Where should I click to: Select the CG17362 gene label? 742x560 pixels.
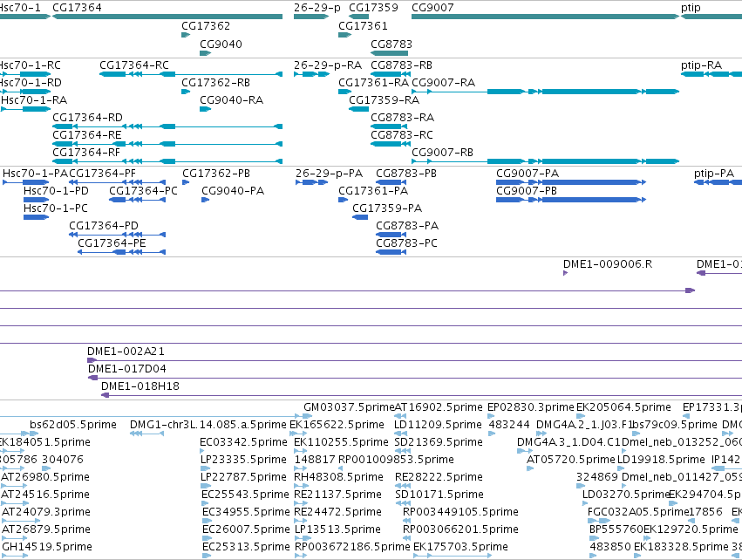pyautogui.click(x=206, y=25)
